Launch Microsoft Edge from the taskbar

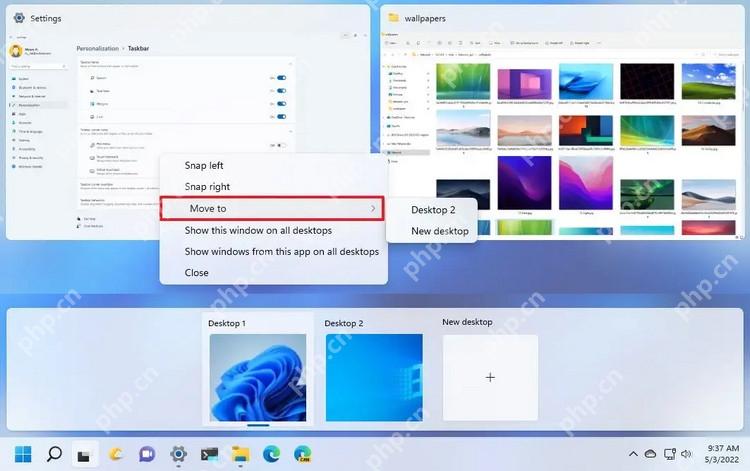pos(271,454)
